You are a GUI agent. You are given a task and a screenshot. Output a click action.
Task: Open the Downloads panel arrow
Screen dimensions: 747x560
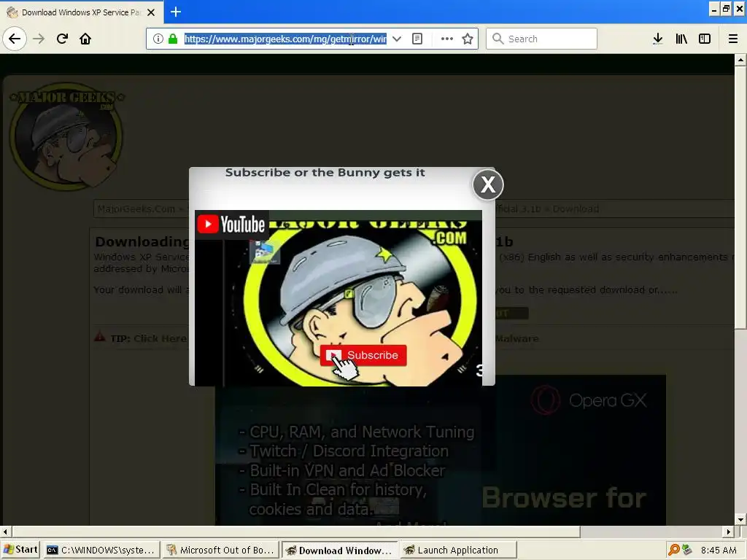point(658,39)
